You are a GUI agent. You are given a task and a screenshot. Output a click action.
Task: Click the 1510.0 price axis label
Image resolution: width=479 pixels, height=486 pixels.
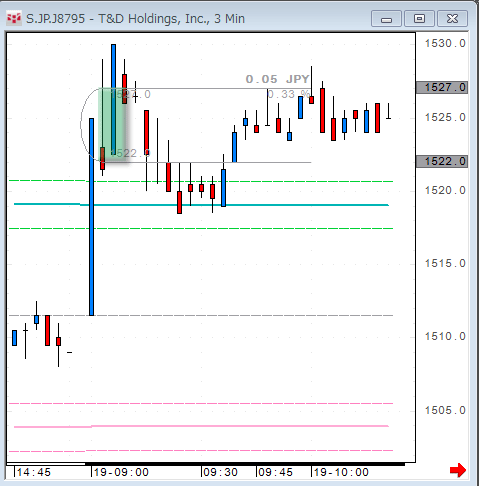pyautogui.click(x=445, y=336)
